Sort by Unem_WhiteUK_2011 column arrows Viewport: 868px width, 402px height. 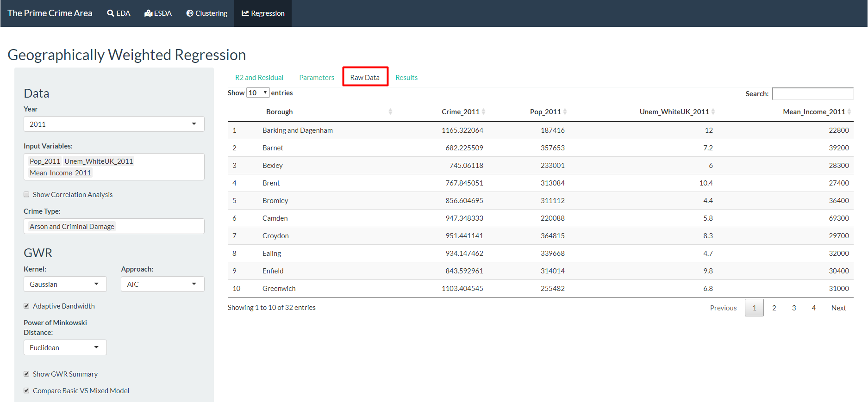pyautogui.click(x=713, y=111)
